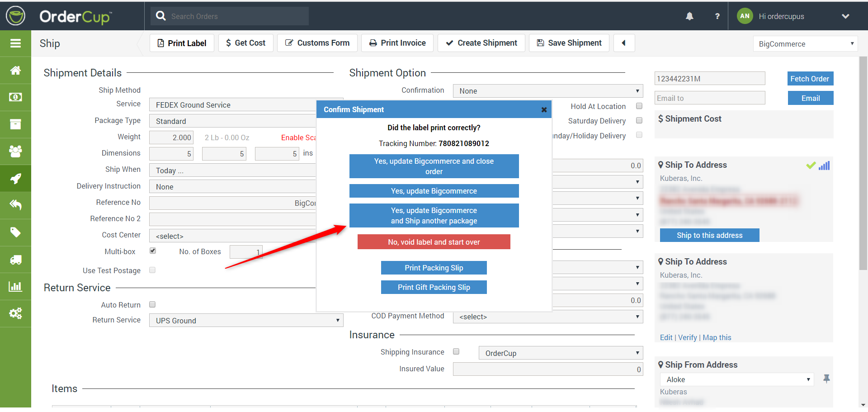The width and height of the screenshot is (868, 412).
Task: Click Print Label toolbar button
Action: 182,43
